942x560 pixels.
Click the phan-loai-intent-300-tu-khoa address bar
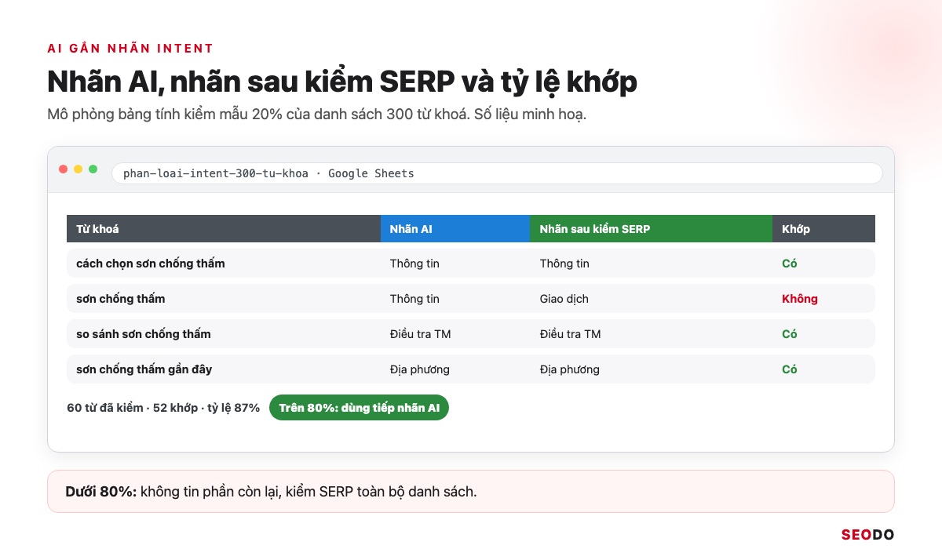(497, 173)
